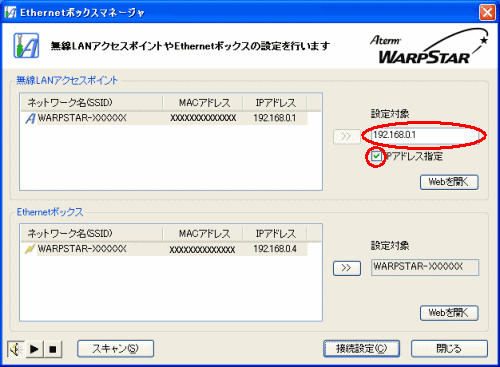Click IPアドレス header in Ethernet box list
The height and width of the screenshot is (367, 500).
[275, 233]
